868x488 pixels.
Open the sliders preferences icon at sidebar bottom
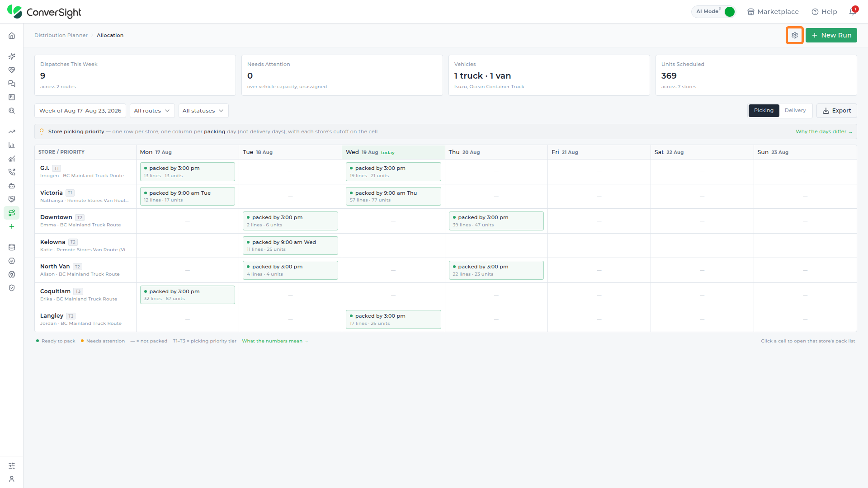coord(12,466)
